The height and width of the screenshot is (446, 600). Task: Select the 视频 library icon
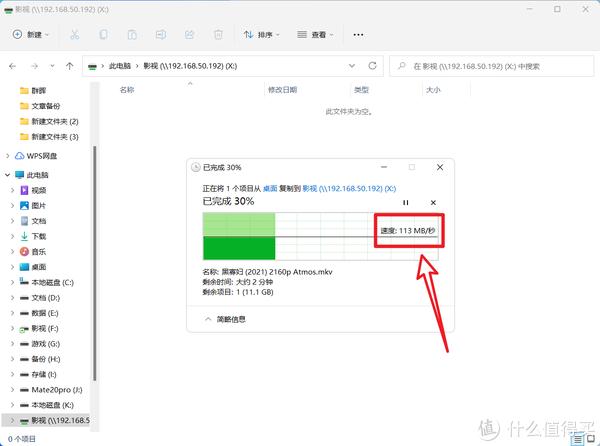pos(24,190)
